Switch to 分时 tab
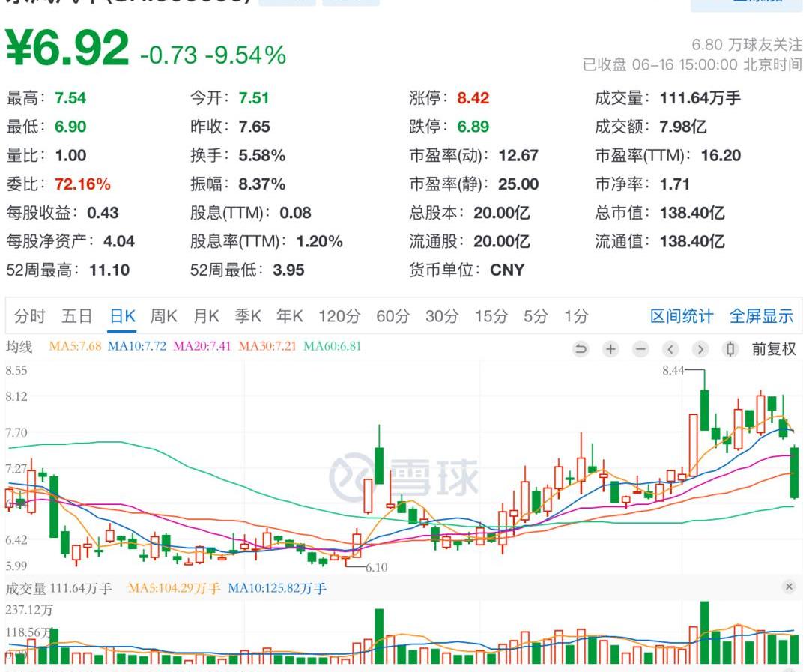Screen dimensions: 809x672 coord(30,316)
